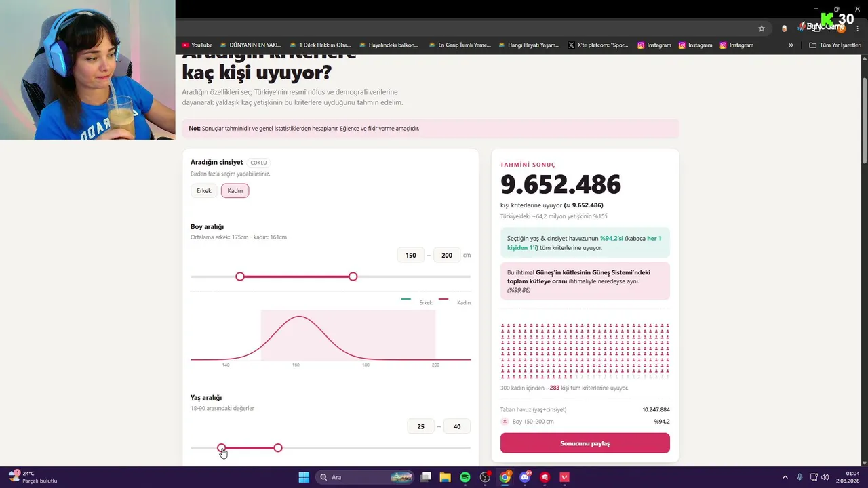Open the weather widget showing 24°C
This screenshot has width=868, height=488.
pos(33,477)
